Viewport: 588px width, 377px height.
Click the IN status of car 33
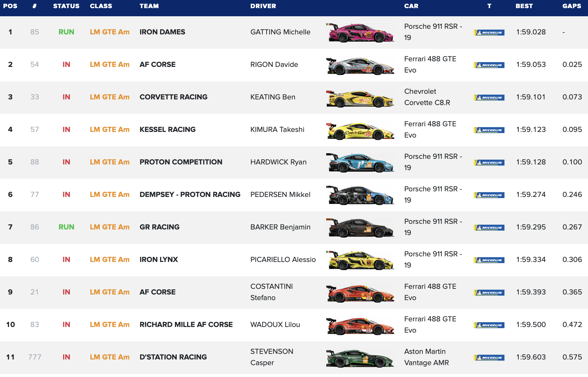pos(66,97)
